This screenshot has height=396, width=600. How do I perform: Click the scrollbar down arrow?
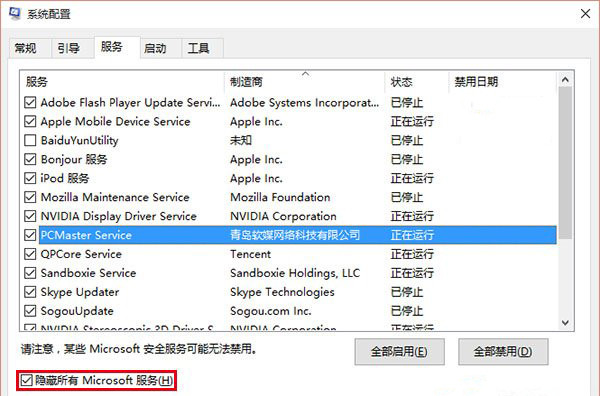tap(565, 323)
